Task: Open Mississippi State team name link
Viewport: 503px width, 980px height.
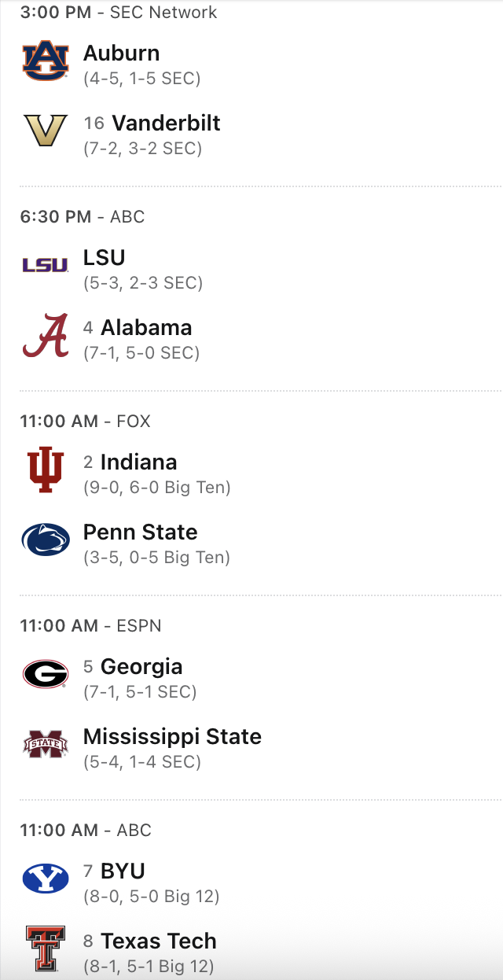Action: [x=172, y=737]
